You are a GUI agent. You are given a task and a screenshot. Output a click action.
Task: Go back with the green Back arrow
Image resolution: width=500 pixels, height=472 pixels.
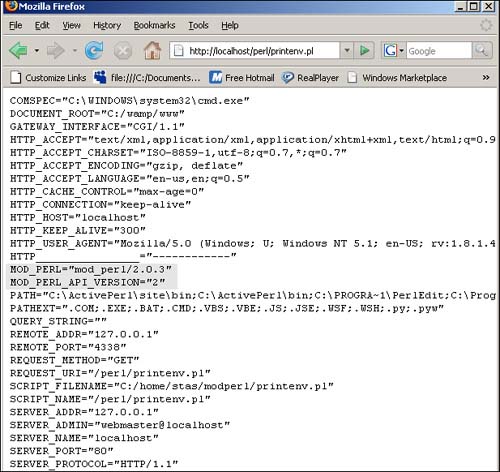coord(19,51)
